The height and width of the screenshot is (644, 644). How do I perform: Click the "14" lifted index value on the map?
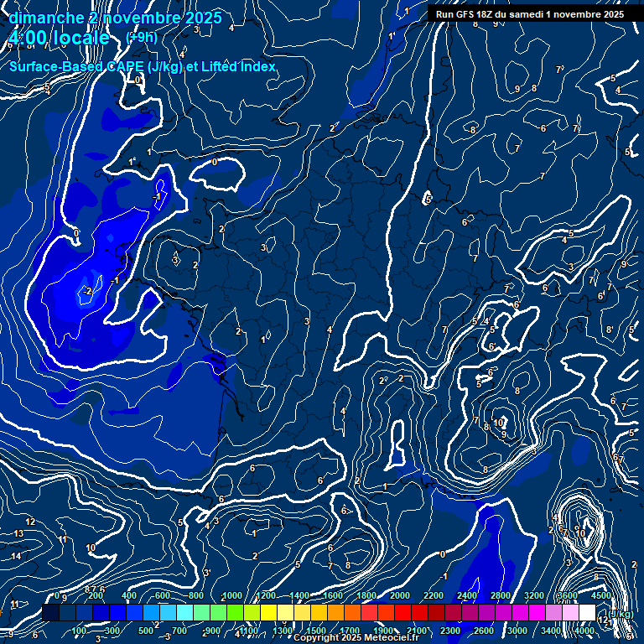click(16, 556)
